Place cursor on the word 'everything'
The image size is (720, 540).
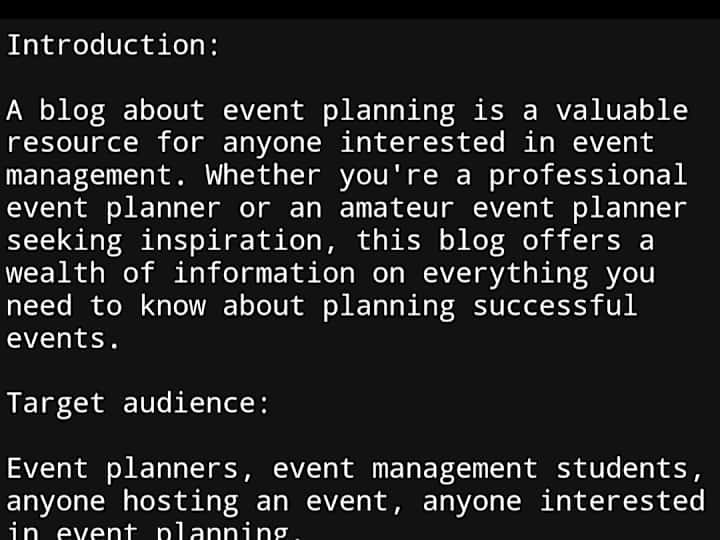click(505, 275)
